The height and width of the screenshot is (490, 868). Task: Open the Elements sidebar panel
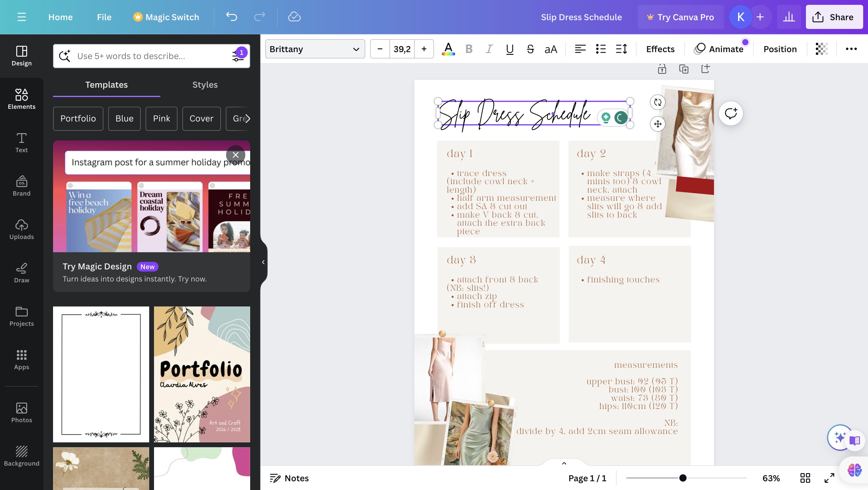(x=22, y=99)
